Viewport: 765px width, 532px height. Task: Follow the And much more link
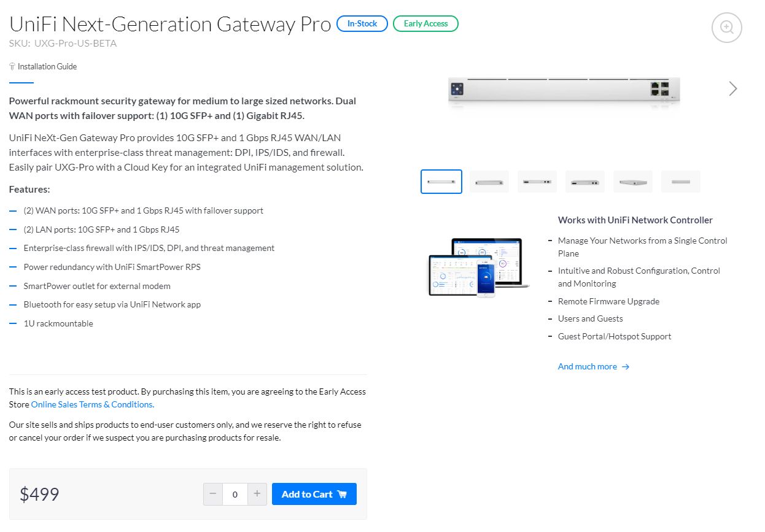[587, 366]
